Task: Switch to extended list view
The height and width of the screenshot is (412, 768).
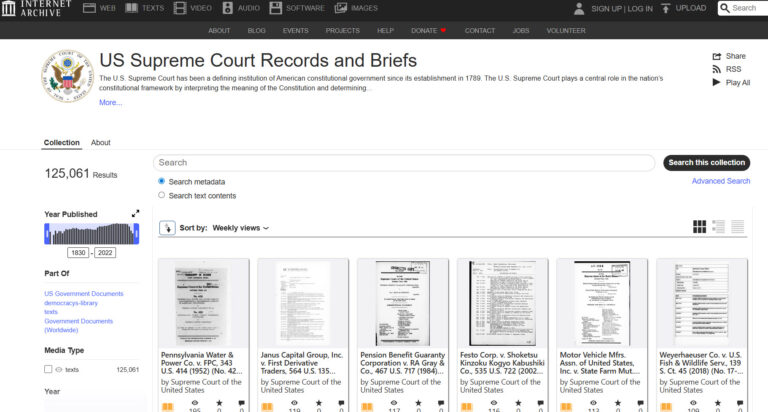Action: point(719,226)
